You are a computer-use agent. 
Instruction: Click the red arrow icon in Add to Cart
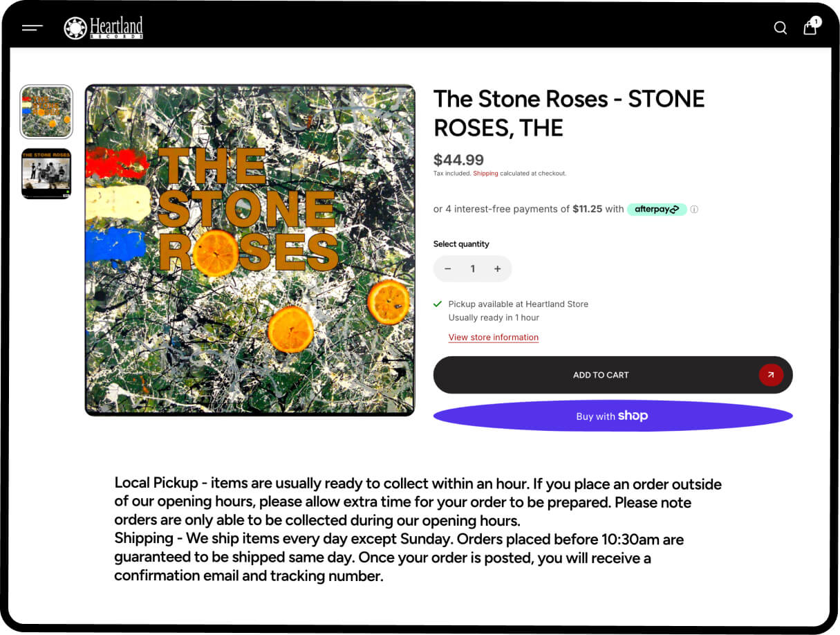[771, 375]
